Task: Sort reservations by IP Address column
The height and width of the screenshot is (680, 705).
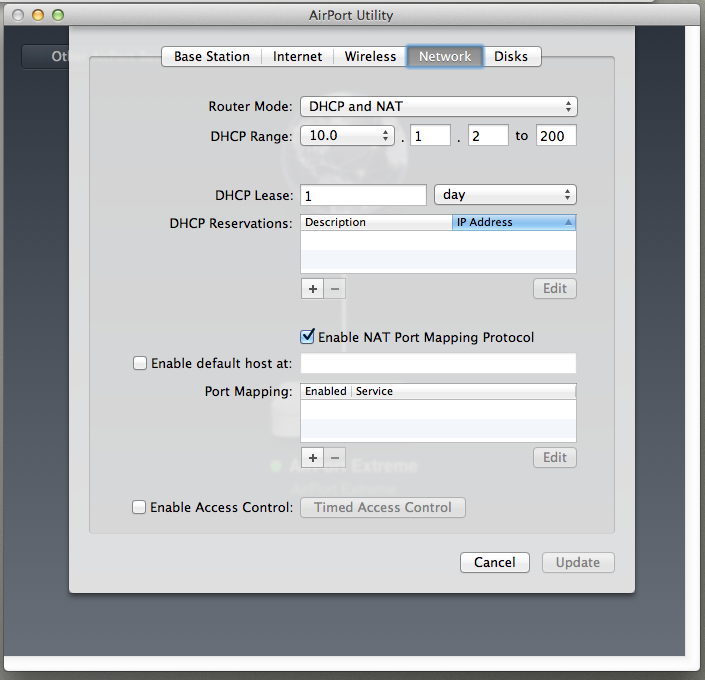Action: (x=514, y=223)
